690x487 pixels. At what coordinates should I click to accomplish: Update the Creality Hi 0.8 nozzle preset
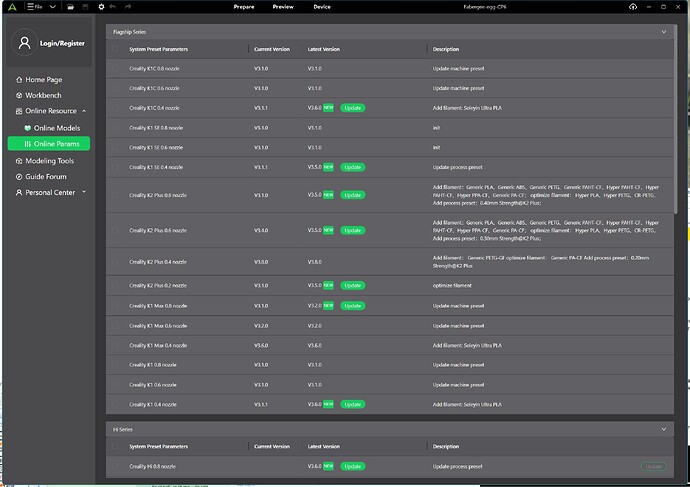click(352, 466)
